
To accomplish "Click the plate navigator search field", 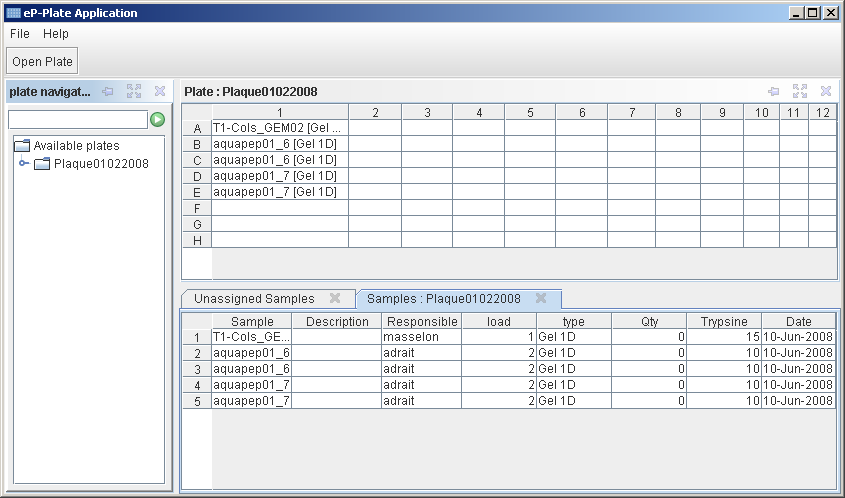I will 78,120.
